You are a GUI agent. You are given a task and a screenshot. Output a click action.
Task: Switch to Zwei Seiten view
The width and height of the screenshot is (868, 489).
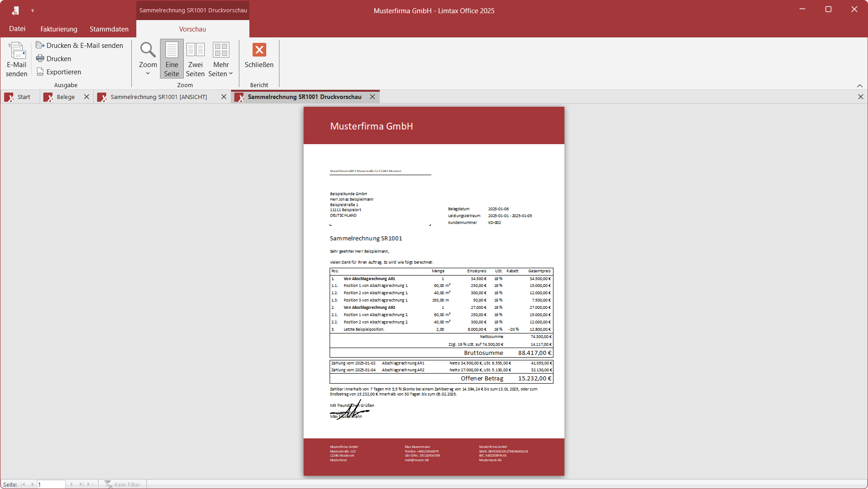click(195, 59)
